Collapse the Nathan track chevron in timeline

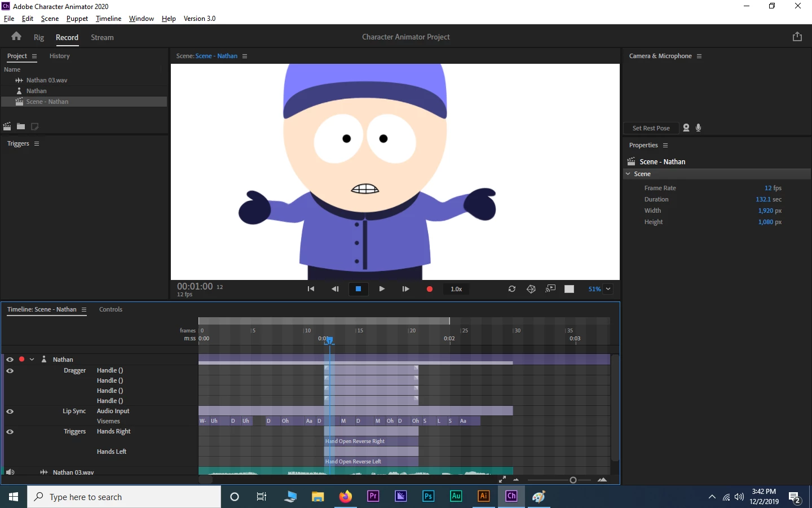pyautogui.click(x=32, y=360)
